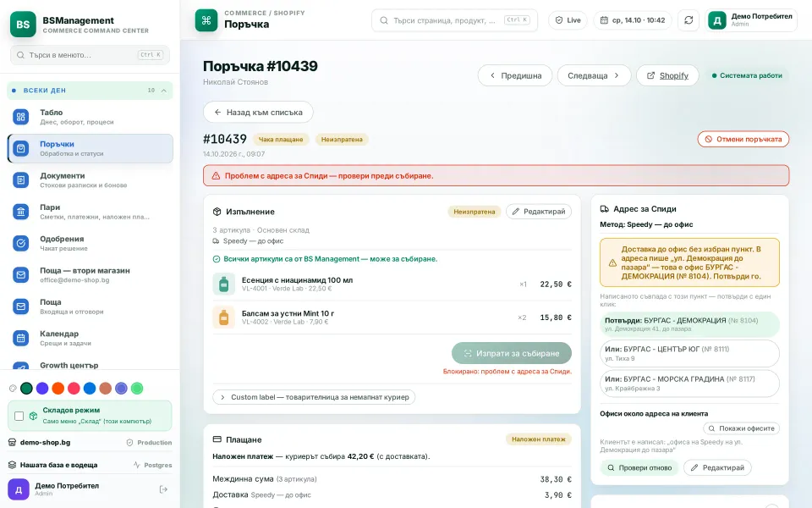Click the theme palette icon left of swatches
Viewport: 812px width, 508px height.
(x=13, y=389)
